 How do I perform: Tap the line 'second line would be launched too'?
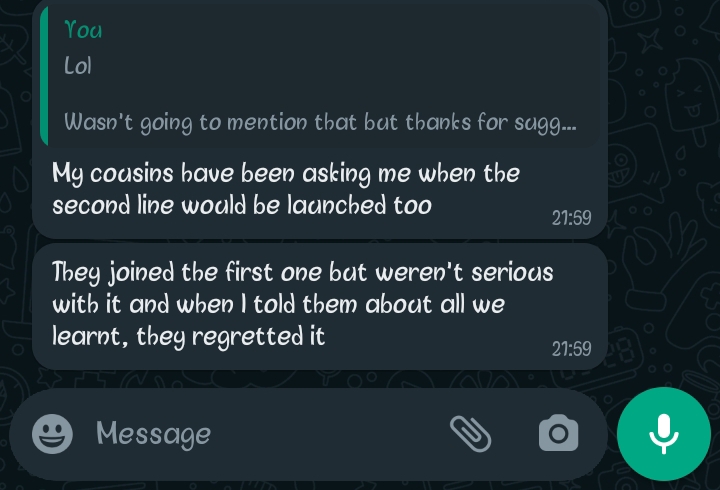242,205
